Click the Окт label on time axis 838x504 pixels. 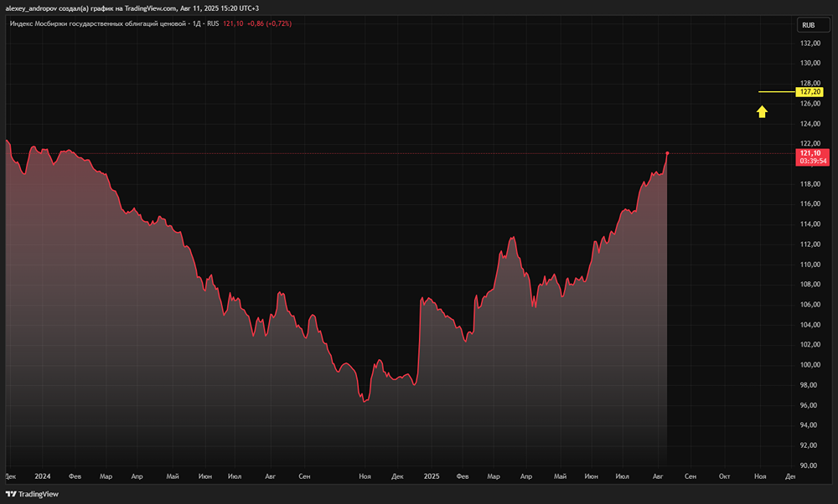point(724,476)
